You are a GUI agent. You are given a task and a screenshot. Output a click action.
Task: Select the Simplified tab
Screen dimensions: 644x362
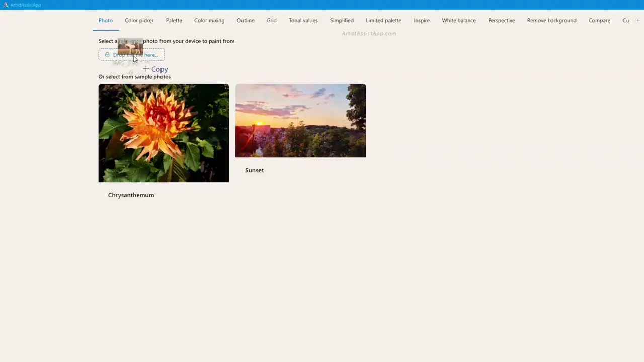[342, 20]
